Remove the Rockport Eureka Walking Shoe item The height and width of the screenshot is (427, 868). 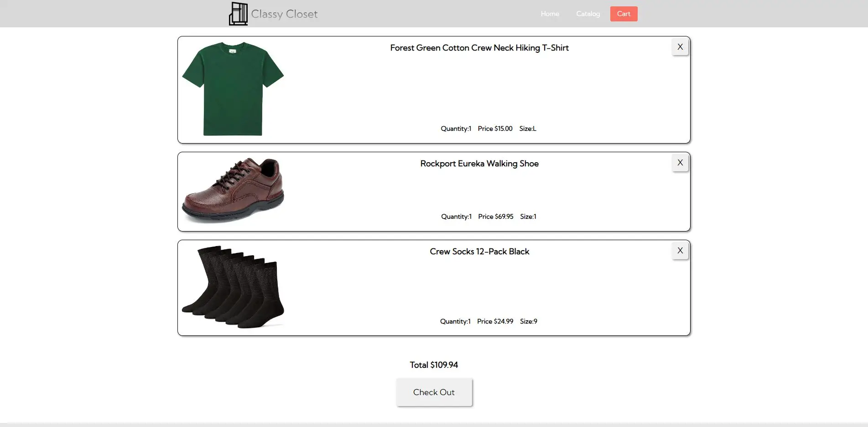point(680,163)
